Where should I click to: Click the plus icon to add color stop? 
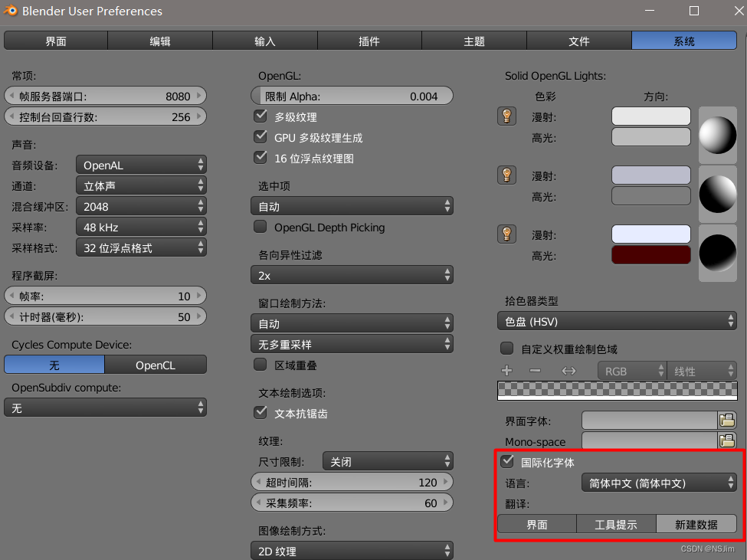[507, 371]
